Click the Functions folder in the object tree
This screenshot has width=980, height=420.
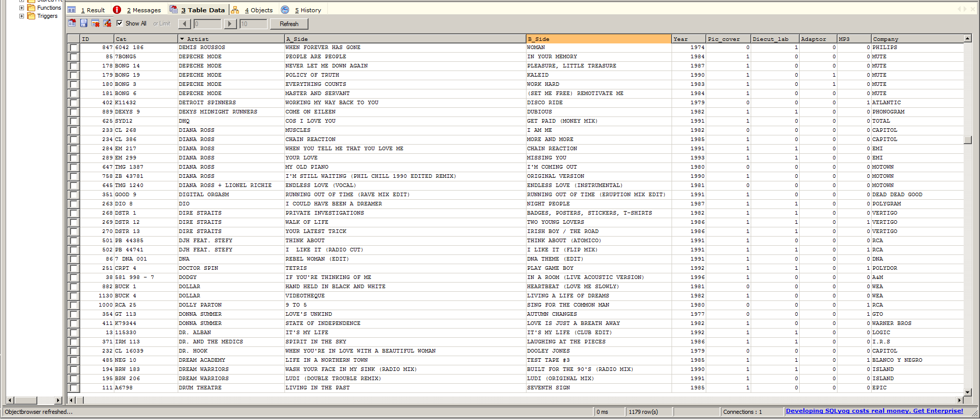point(44,8)
